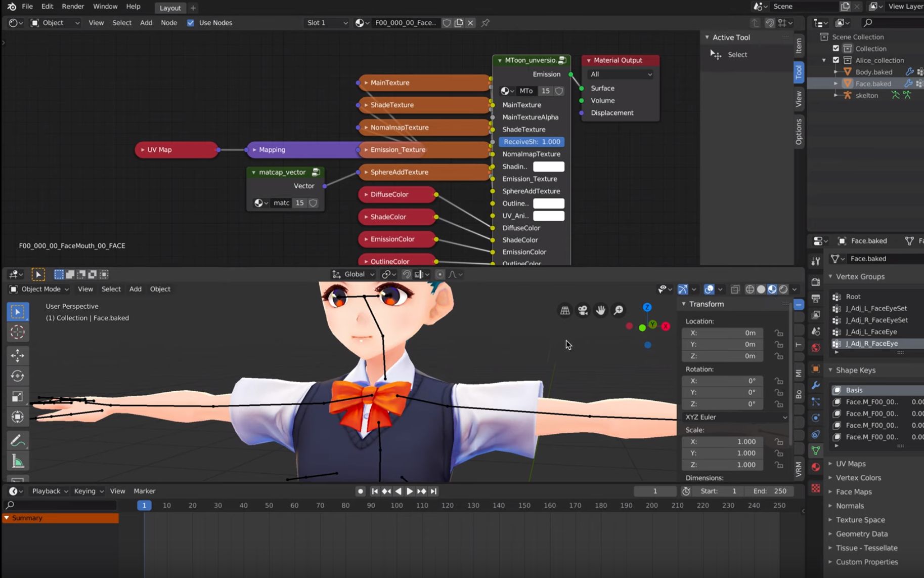This screenshot has height=578, width=924.
Task: Toggle Alice_collection checkbox
Action: (836, 60)
